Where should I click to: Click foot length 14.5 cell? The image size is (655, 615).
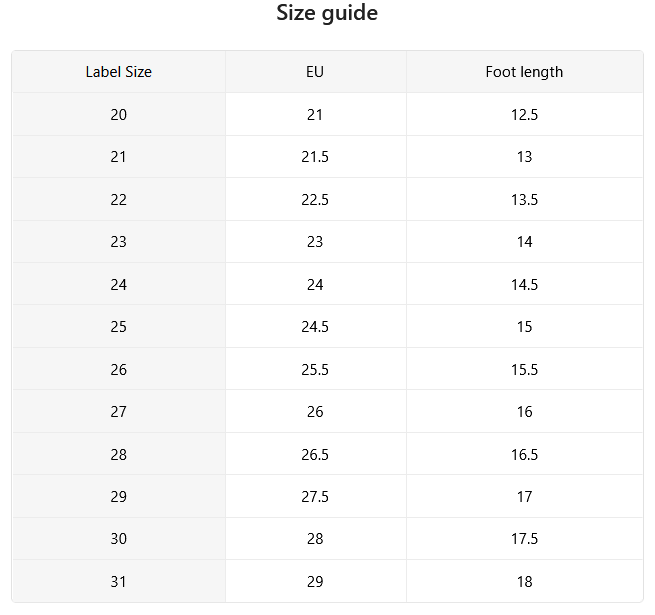525,284
